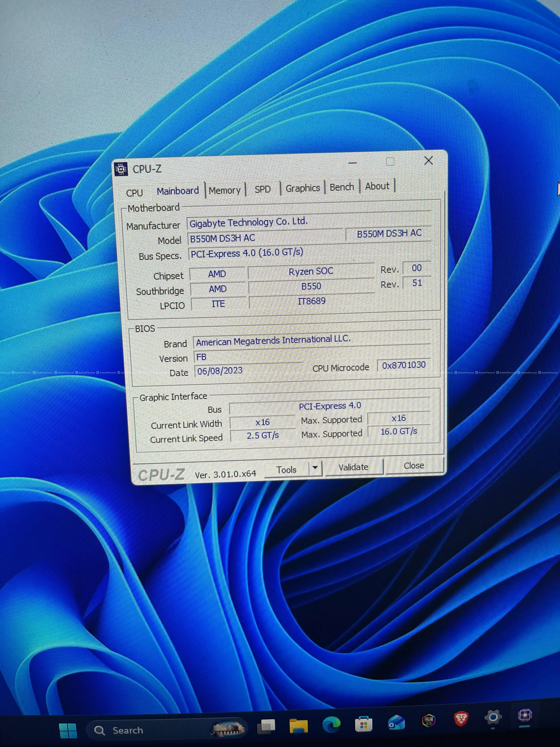Launch File Explorer from the taskbar

[x=298, y=726]
